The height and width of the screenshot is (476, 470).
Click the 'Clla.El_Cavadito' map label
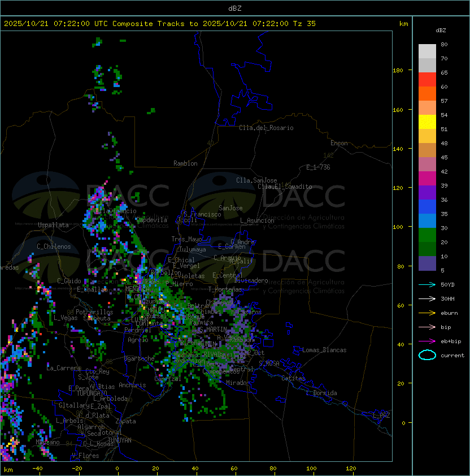(x=285, y=187)
